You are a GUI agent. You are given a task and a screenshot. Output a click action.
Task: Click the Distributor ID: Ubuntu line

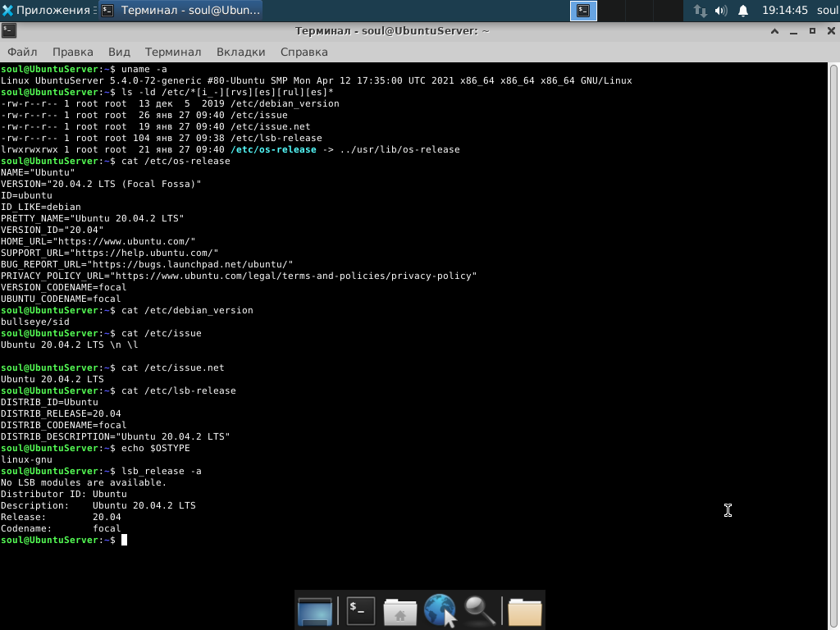[64, 494]
